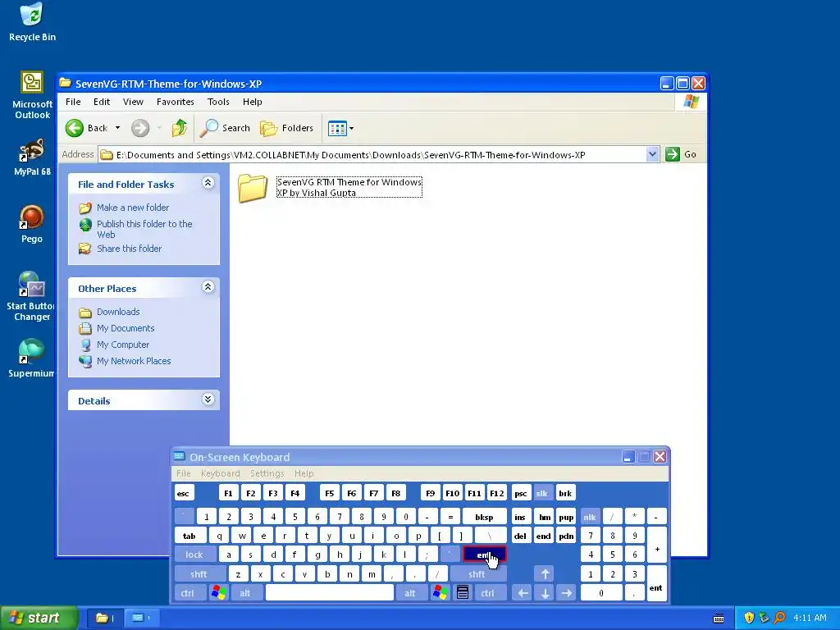Click the keyboard icon in the system tray
Screen dimensions: 840x630
pos(719,619)
